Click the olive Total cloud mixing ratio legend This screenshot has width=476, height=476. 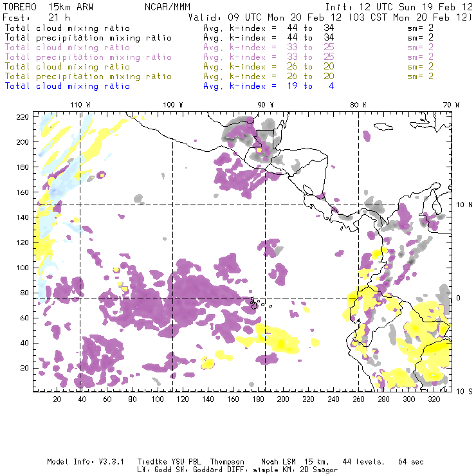[x=68, y=67]
